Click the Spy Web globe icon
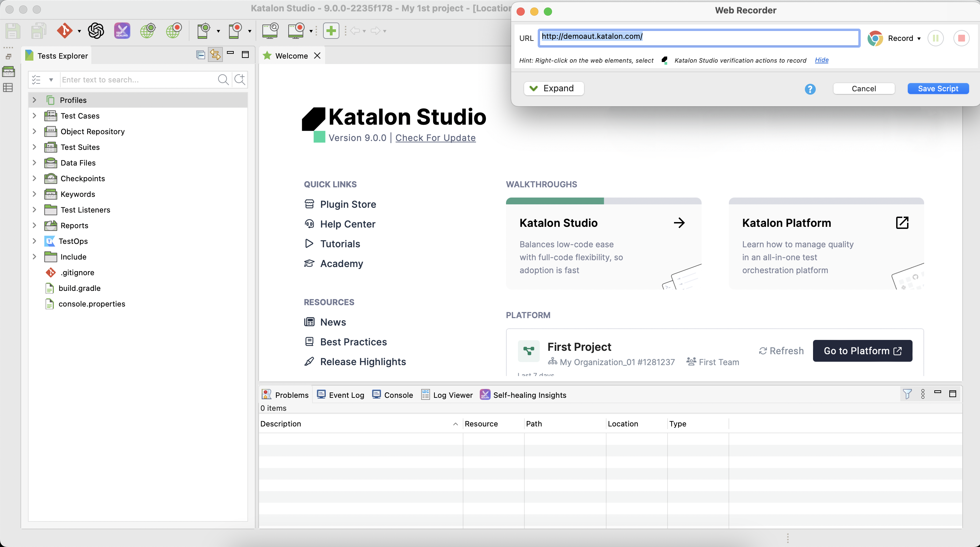980x547 pixels. (x=148, y=30)
